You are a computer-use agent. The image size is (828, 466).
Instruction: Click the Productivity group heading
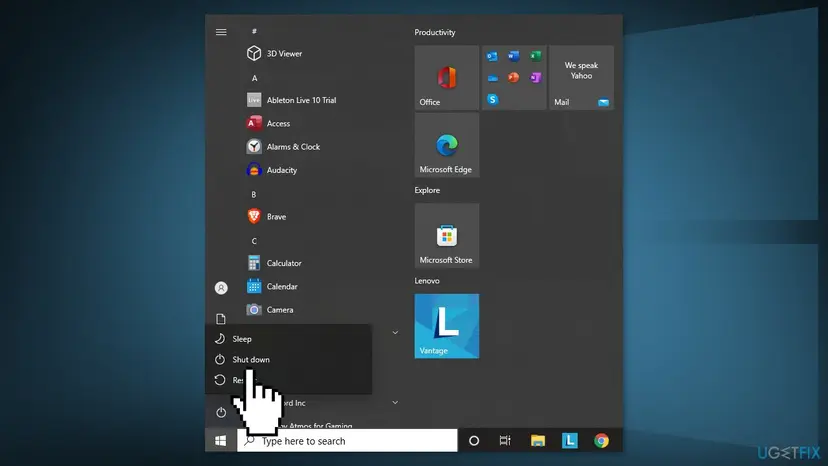click(x=435, y=32)
